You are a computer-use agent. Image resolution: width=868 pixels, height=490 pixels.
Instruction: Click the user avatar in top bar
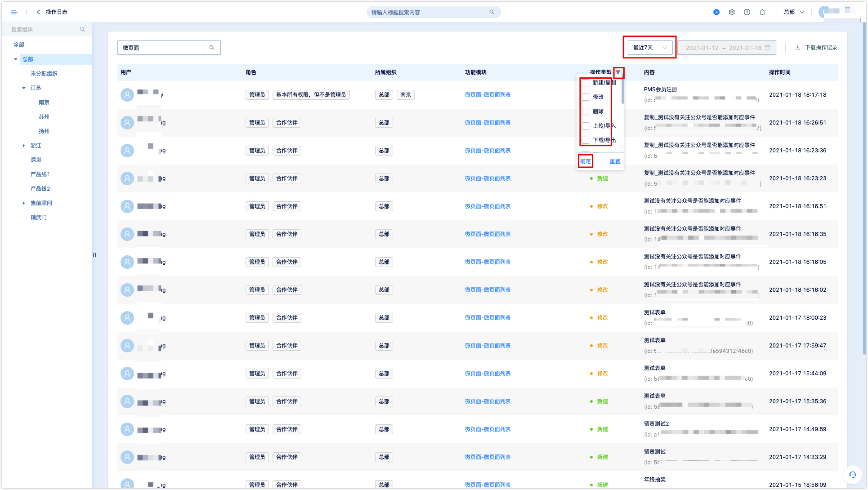pos(824,12)
